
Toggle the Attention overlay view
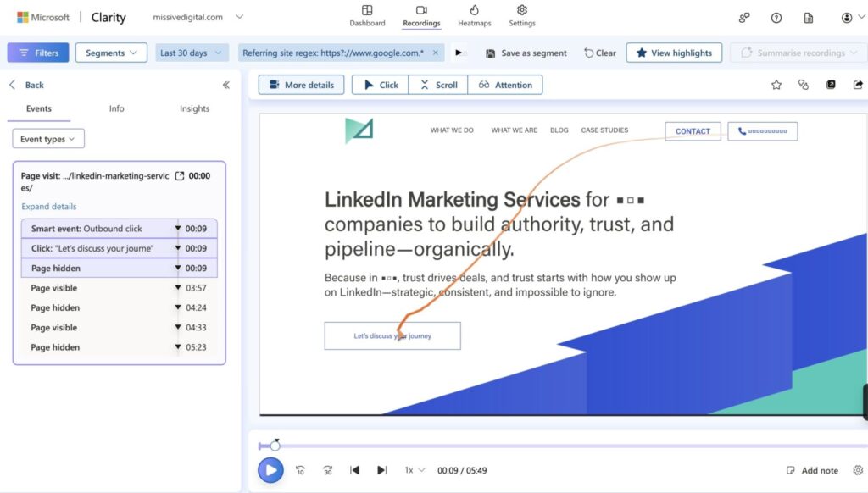tap(505, 85)
